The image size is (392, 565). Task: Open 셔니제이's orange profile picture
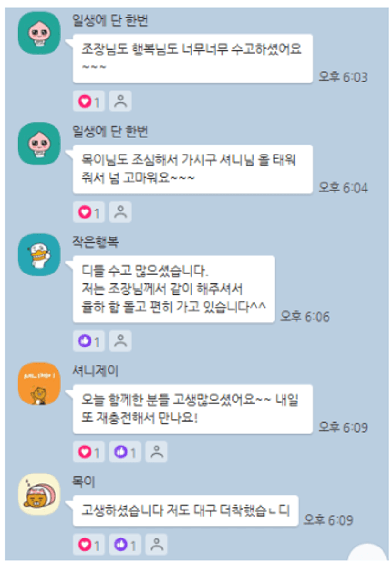click(x=39, y=383)
